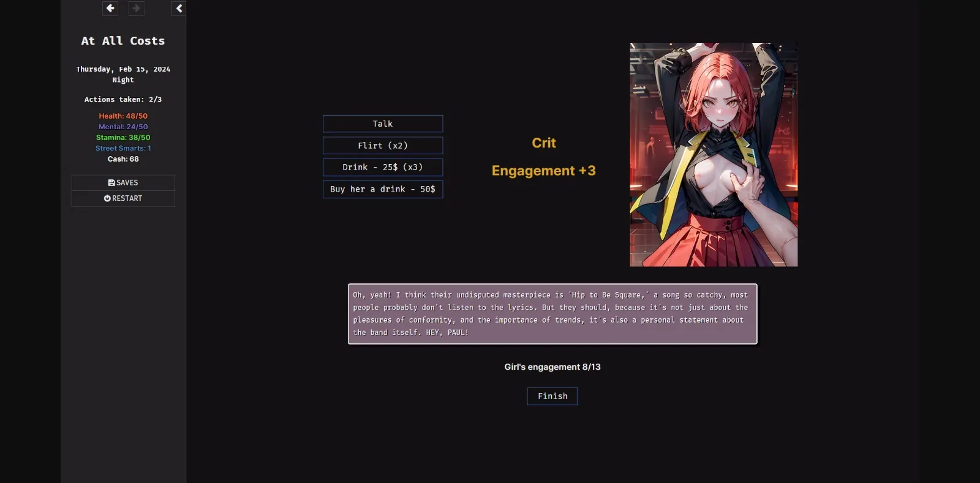Viewport: 980px width, 483px height.
Task: Click the Street Smarts stat
Action: (123, 148)
